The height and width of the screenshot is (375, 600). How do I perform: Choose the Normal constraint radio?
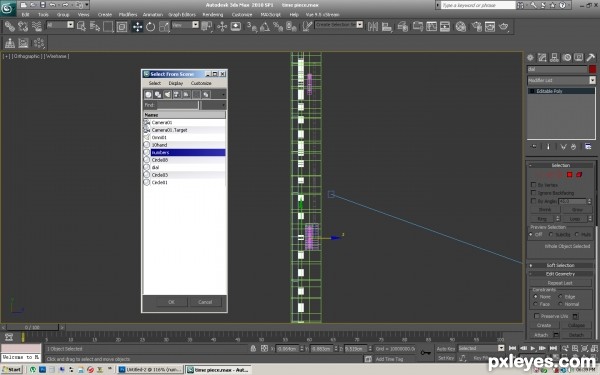[560, 304]
